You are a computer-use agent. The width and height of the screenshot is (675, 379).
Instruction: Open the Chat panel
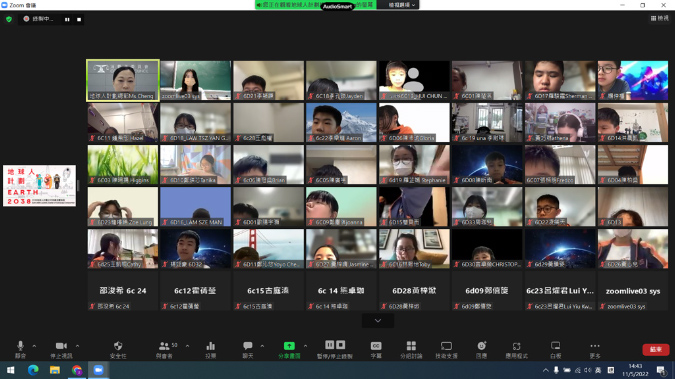(x=248, y=349)
